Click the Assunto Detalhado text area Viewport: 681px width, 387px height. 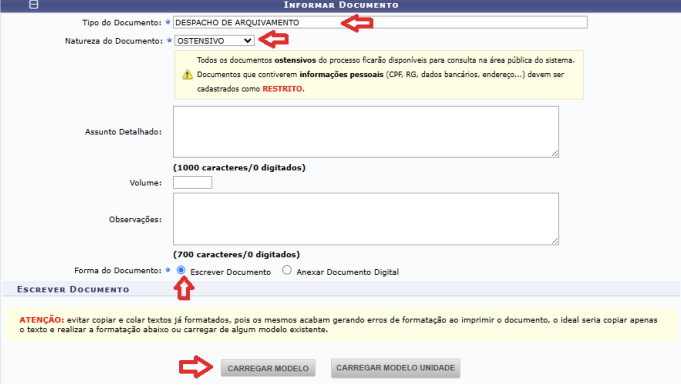pyautogui.click(x=366, y=132)
